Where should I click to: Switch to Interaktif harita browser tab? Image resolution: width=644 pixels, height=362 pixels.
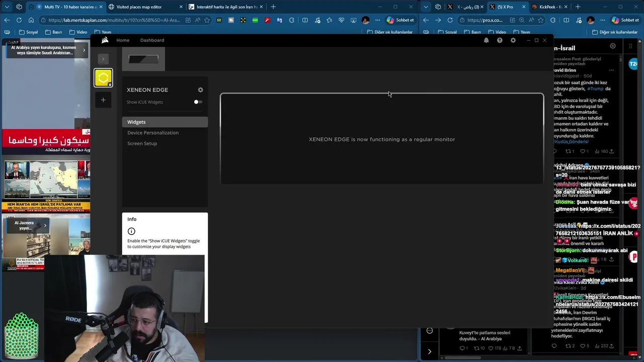click(226, 7)
